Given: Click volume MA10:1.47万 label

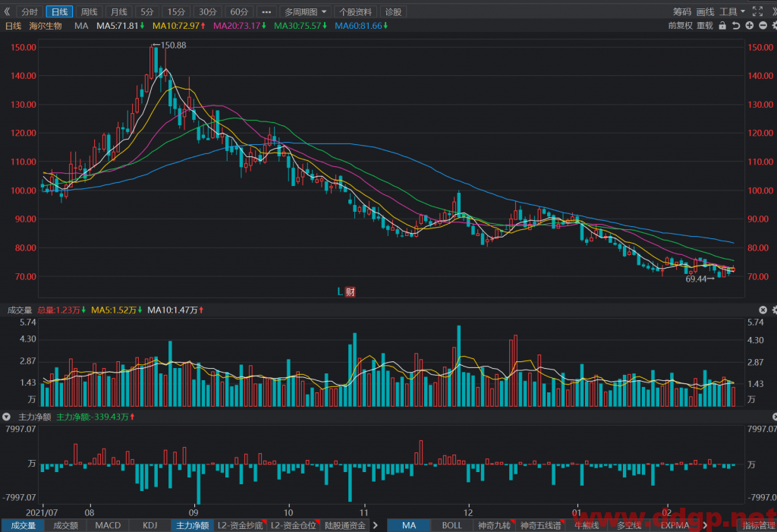Looking at the screenshot, I should (175, 310).
